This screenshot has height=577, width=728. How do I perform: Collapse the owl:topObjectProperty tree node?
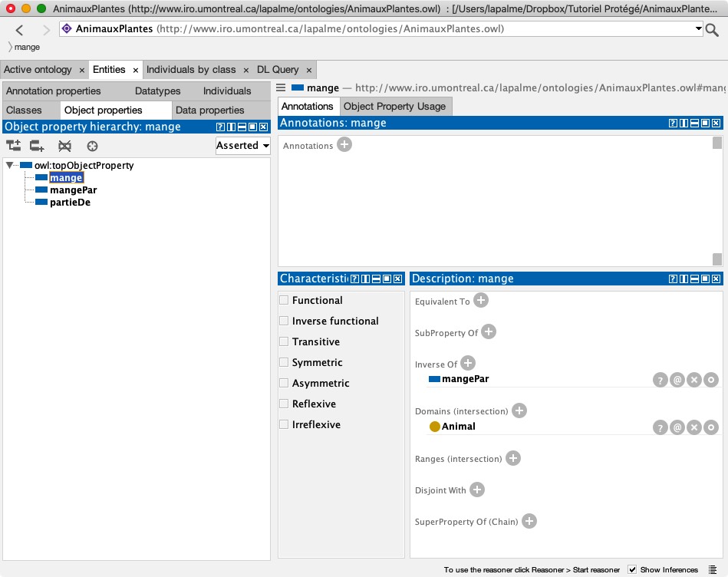pos(9,166)
